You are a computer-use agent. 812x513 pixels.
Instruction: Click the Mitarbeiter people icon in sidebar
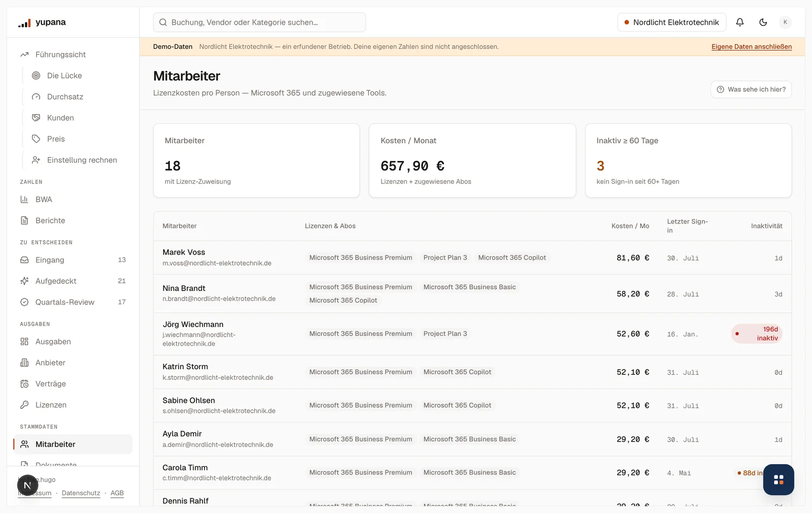coord(24,444)
